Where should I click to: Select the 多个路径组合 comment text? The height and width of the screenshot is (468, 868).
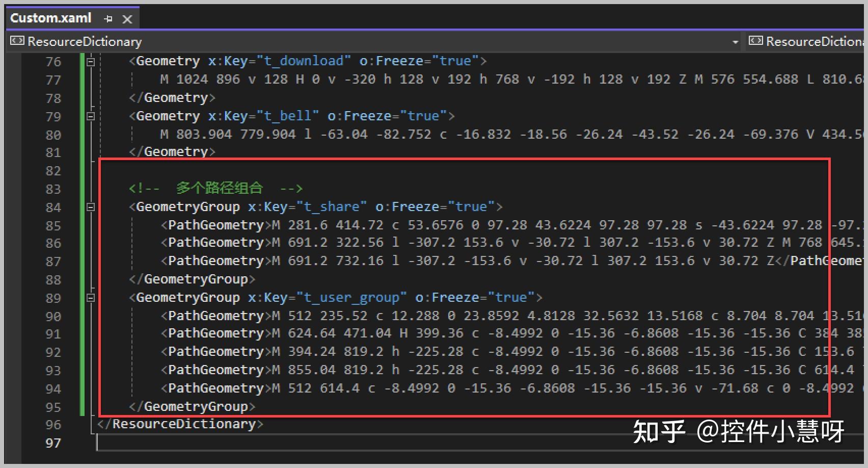coord(218,188)
